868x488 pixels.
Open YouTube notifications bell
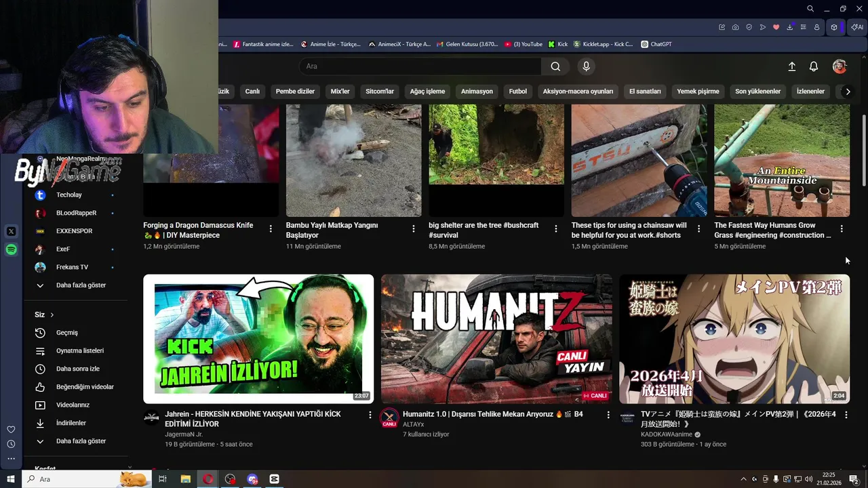814,66
